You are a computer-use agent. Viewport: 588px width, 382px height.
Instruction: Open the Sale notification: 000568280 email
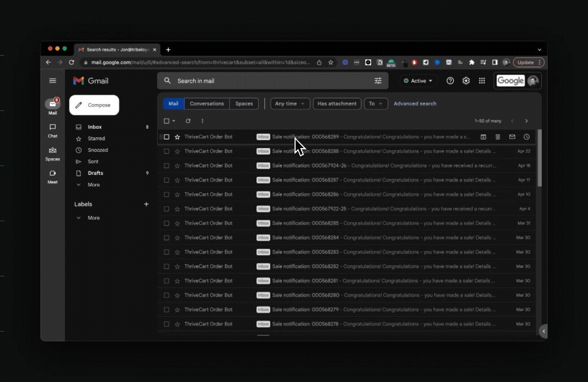point(347,295)
